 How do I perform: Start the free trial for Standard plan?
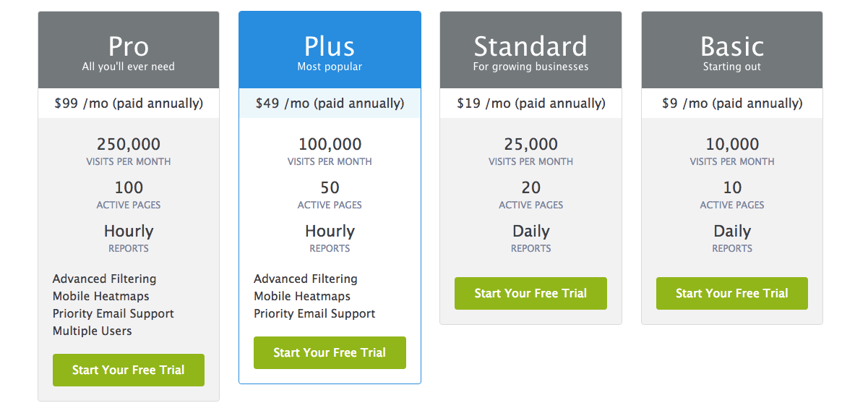coord(530,293)
